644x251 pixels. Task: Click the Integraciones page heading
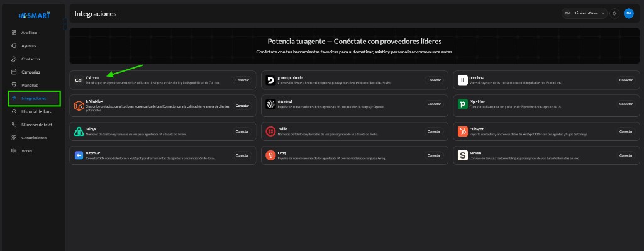click(x=96, y=14)
